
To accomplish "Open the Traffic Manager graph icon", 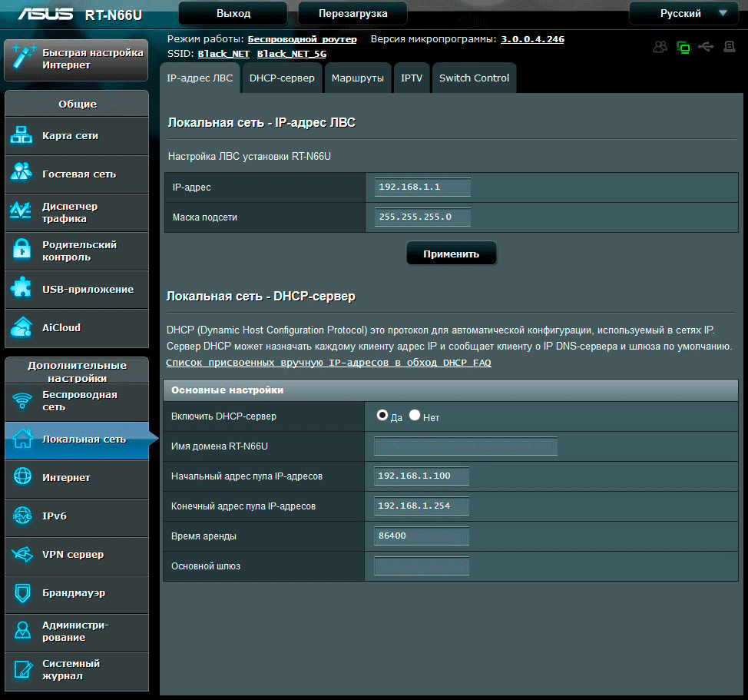I will click(21, 211).
